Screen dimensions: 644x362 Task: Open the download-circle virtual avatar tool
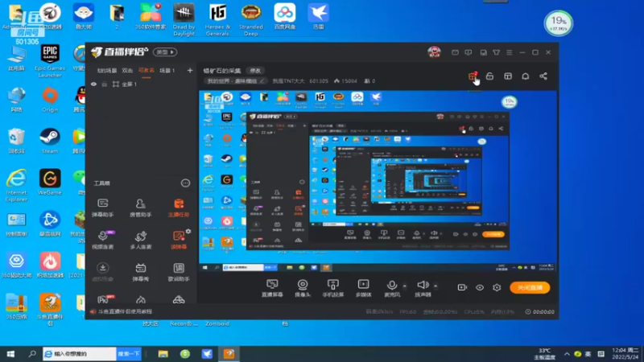click(x=103, y=272)
